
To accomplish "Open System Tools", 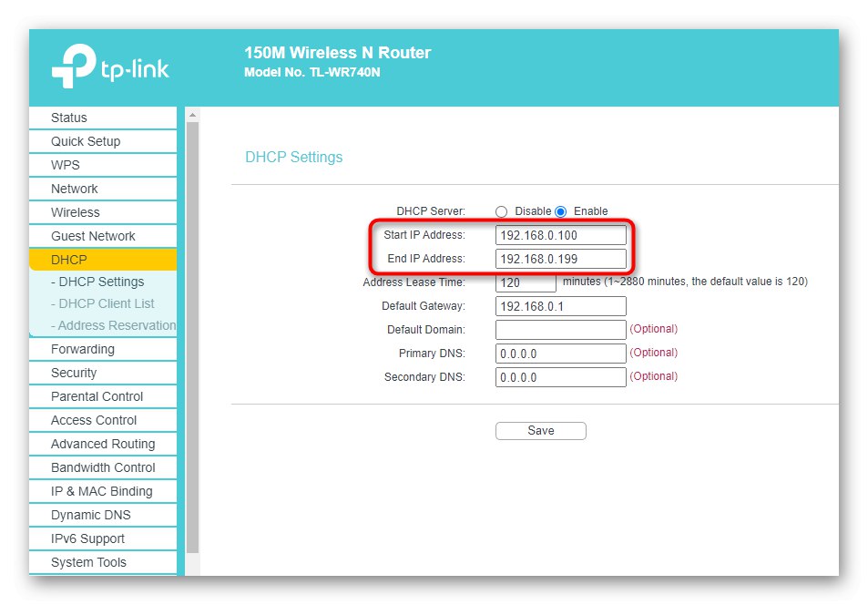I will 103,562.
